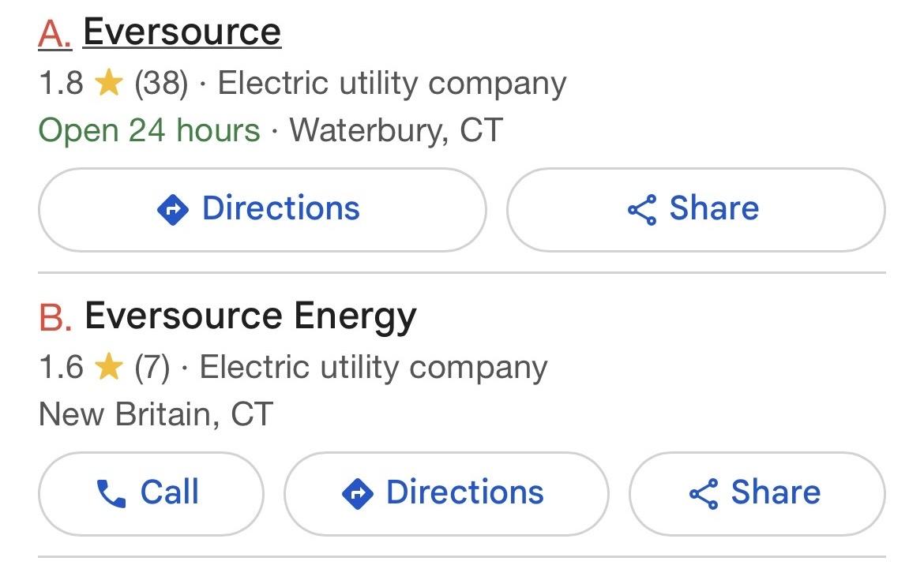The height and width of the screenshot is (565, 924).
Task: Open the Eversource listing title link
Action: (182, 32)
